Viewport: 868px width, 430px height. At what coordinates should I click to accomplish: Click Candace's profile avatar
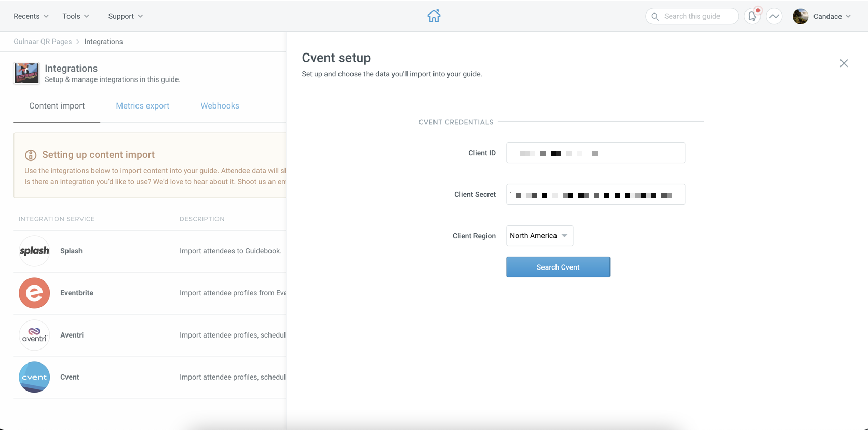[801, 16]
